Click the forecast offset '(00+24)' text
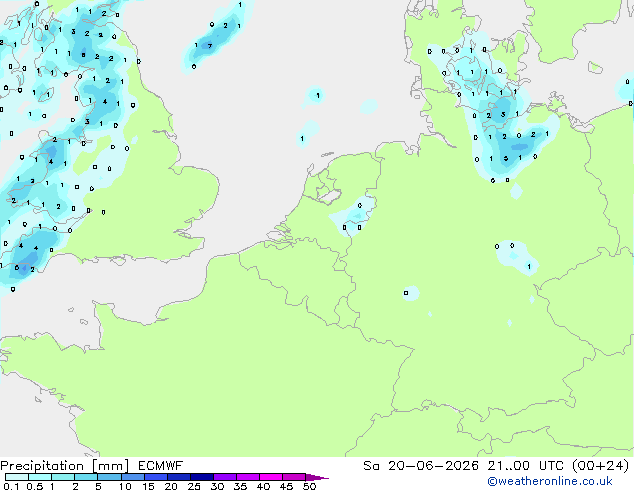This screenshot has width=634, height=490. point(600,466)
